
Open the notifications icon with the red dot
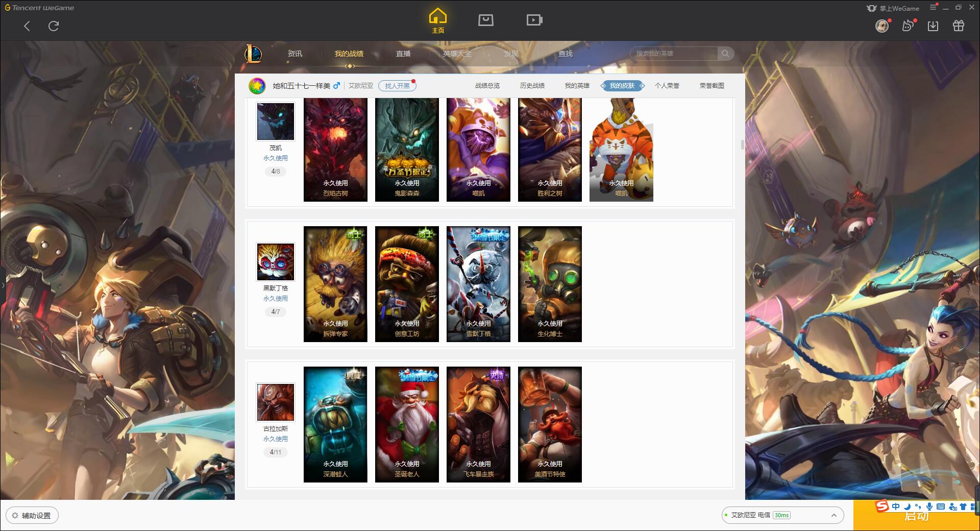(908, 26)
